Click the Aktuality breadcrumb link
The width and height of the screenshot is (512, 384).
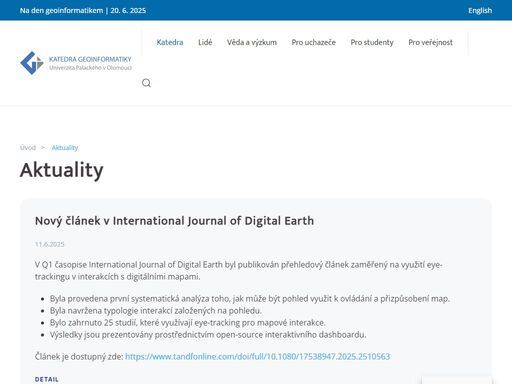click(x=65, y=147)
